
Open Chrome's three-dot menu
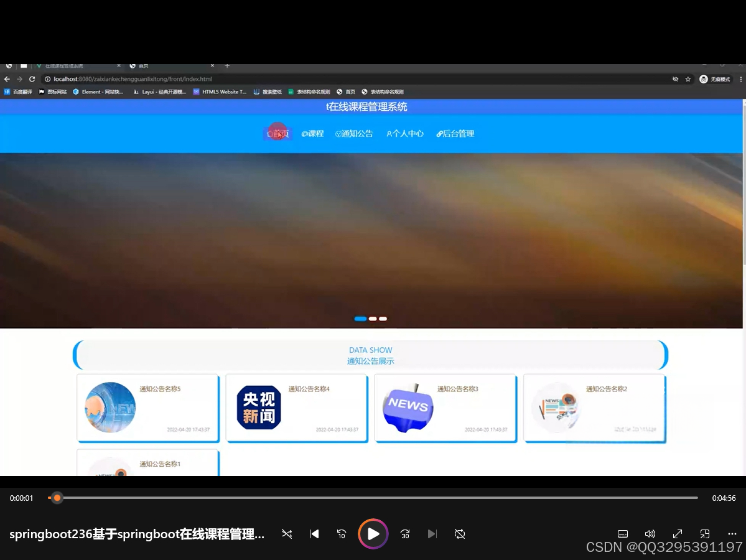pos(740,79)
